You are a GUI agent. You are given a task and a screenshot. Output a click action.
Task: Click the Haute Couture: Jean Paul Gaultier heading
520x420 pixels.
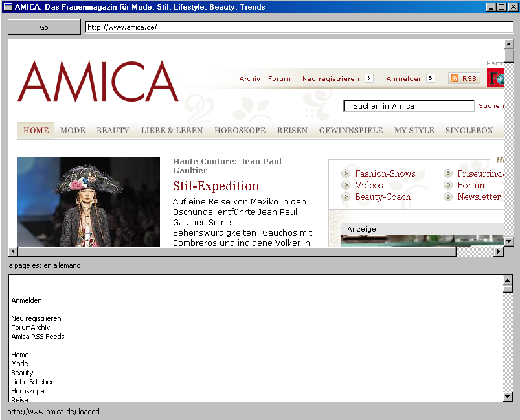click(x=227, y=166)
